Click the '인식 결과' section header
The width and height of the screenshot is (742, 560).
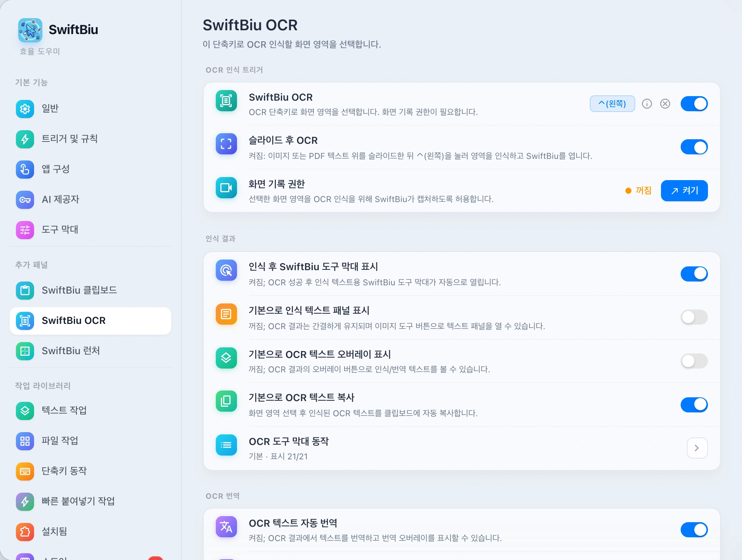pos(220,239)
